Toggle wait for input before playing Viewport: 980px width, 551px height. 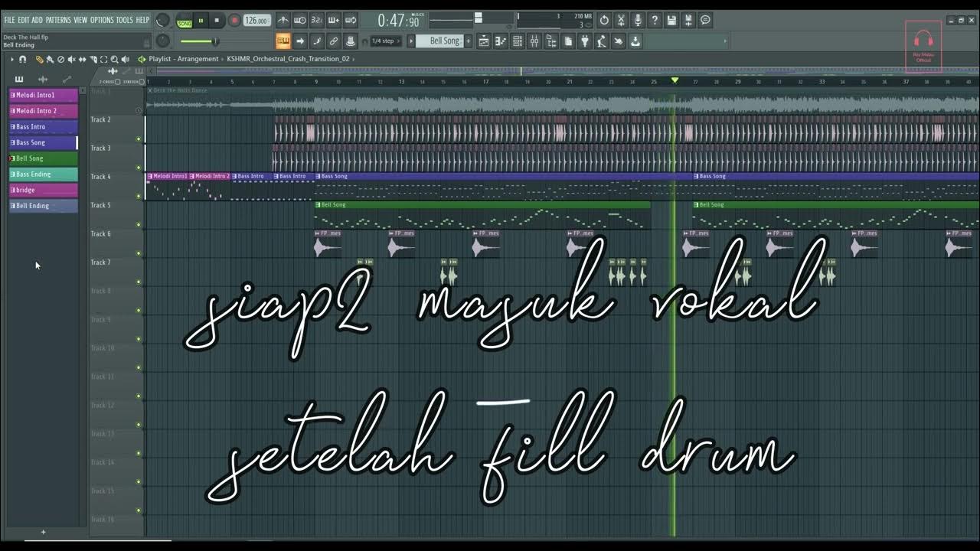point(300,21)
